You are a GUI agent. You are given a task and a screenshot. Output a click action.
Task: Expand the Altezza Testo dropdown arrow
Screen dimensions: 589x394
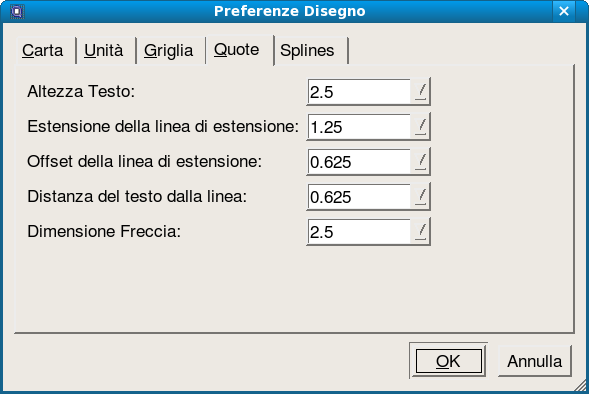[421, 91]
